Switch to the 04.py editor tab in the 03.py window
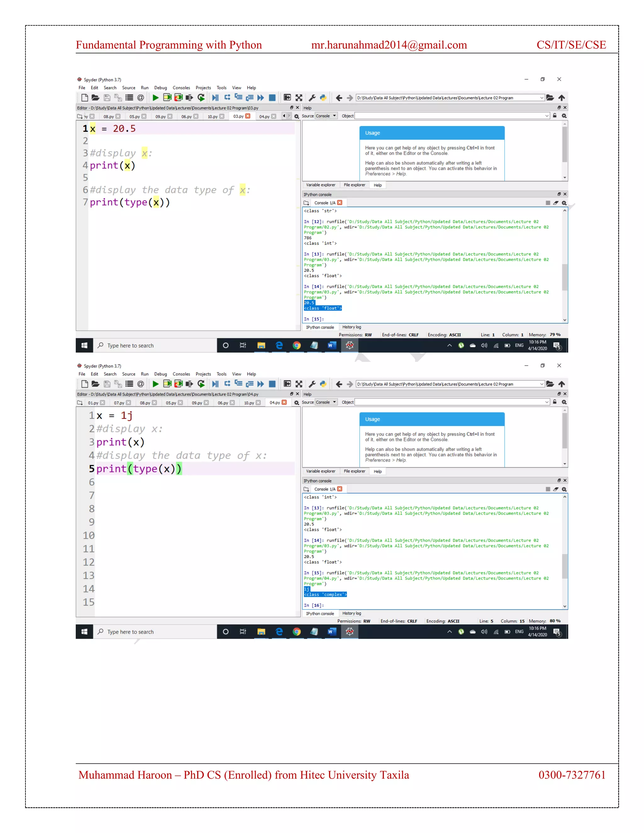This screenshot has width=644, height=833. click(264, 116)
